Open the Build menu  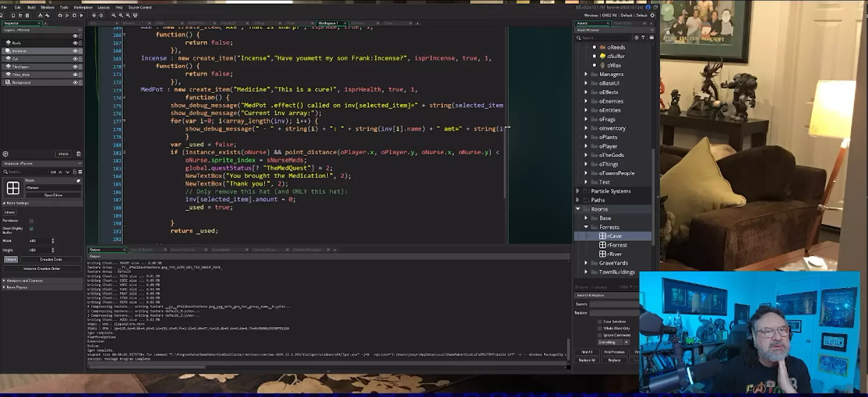(x=31, y=7)
